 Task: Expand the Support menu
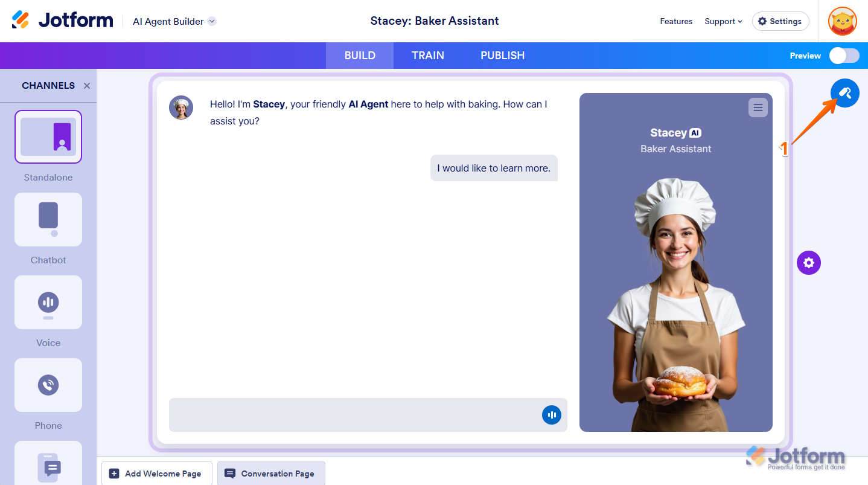tap(723, 21)
